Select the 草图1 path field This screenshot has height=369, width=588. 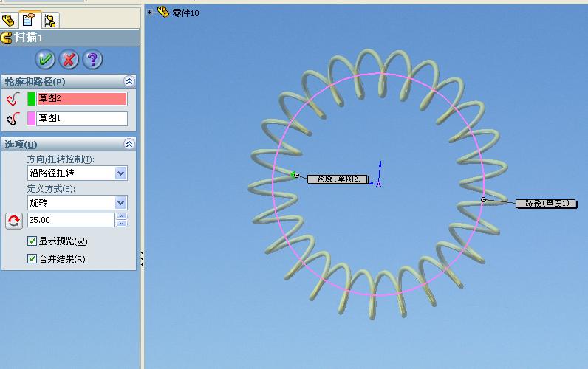82,118
